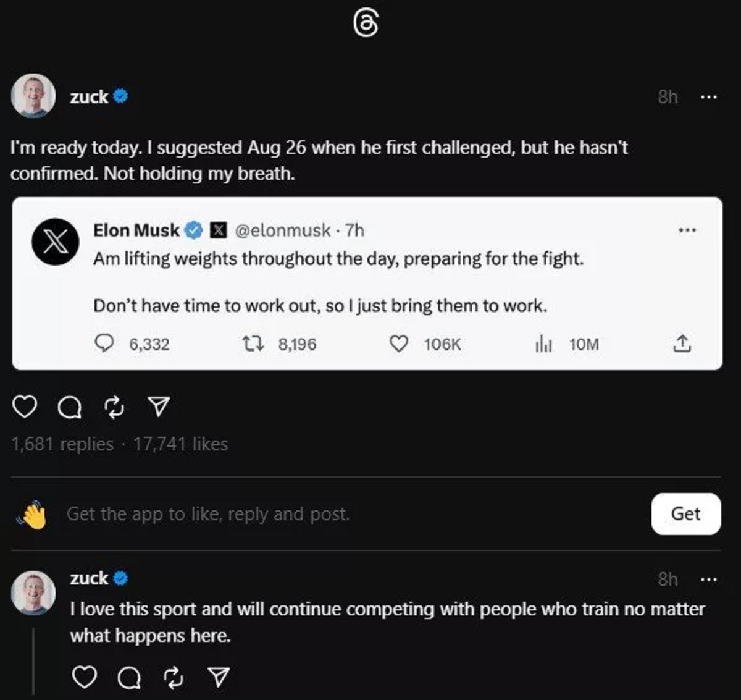Repost zuck's second reply post
The height and width of the screenshot is (700, 741).
[x=174, y=678]
